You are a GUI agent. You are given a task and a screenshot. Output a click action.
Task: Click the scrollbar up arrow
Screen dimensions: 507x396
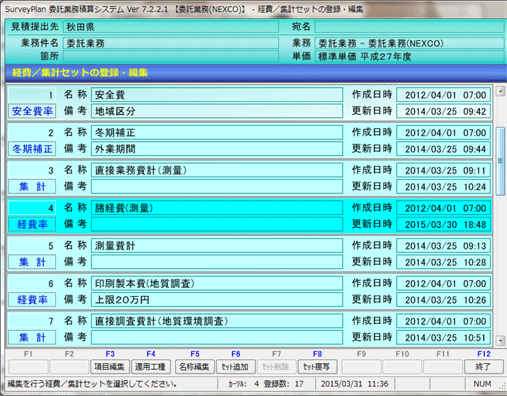[x=500, y=91]
